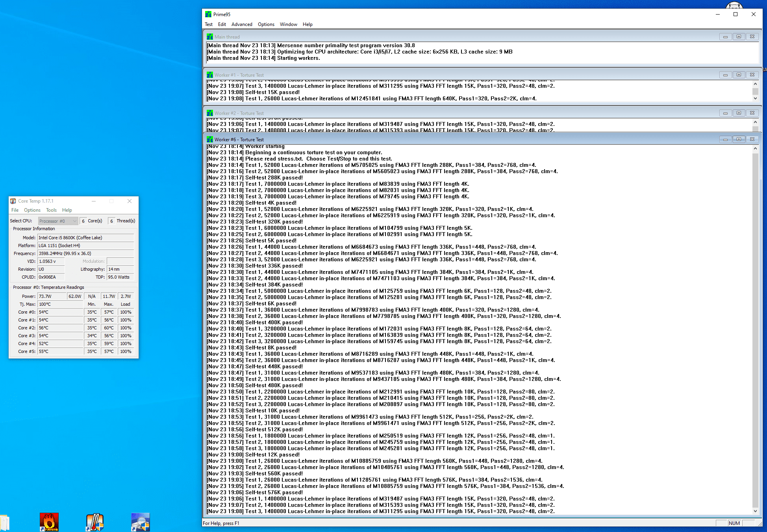
Task: Open the Advanced menu in Prime95
Action: [242, 24]
